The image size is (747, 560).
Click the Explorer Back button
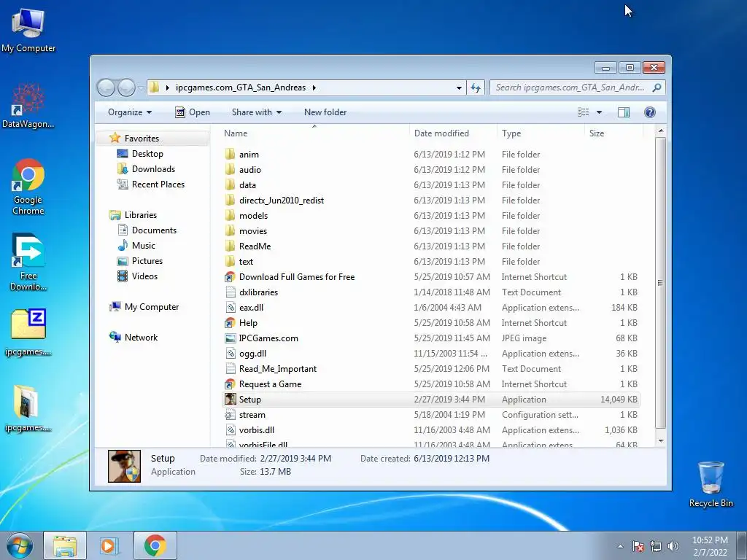click(106, 87)
